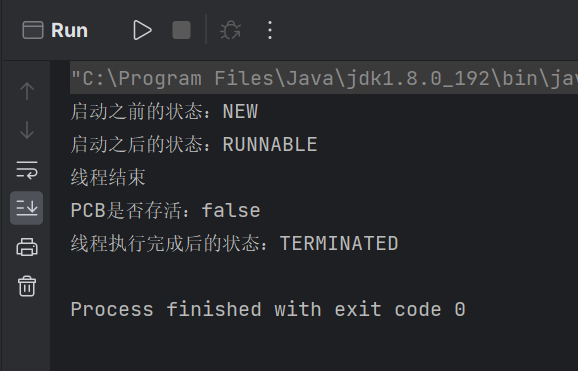578x371 pixels.
Task: Click the Process finished exit code line
Action: click(268, 309)
